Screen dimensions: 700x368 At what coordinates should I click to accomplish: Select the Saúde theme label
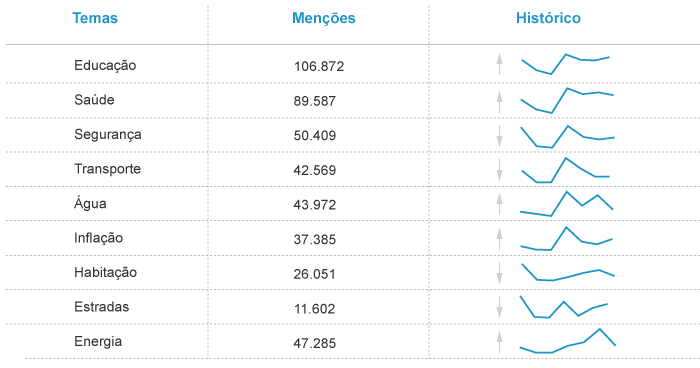(94, 100)
